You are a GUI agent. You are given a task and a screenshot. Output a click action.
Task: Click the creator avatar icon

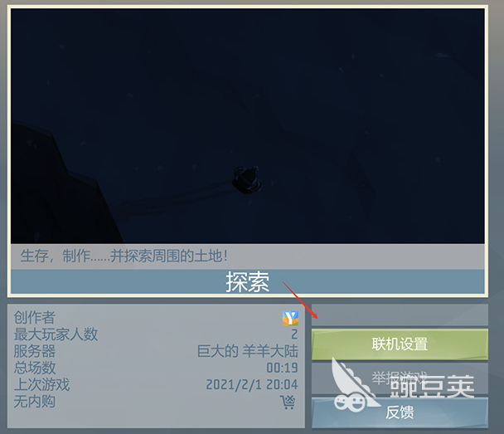pyautogui.click(x=290, y=318)
